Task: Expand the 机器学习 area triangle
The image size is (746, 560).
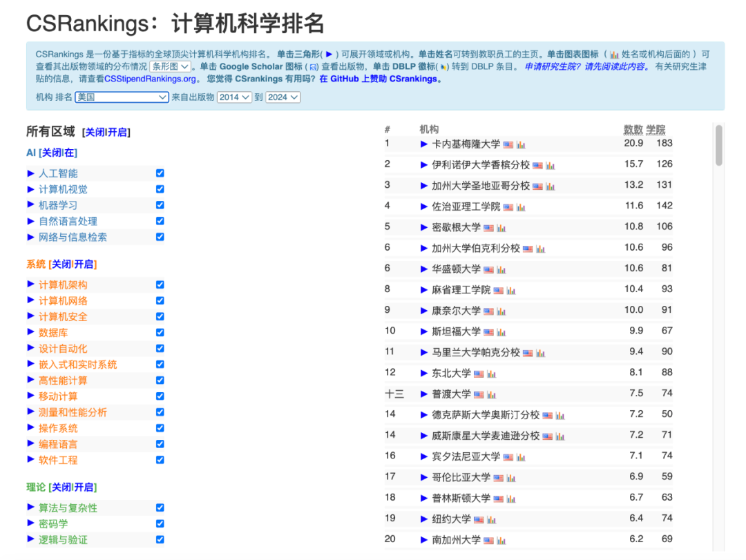Action: 30,205
